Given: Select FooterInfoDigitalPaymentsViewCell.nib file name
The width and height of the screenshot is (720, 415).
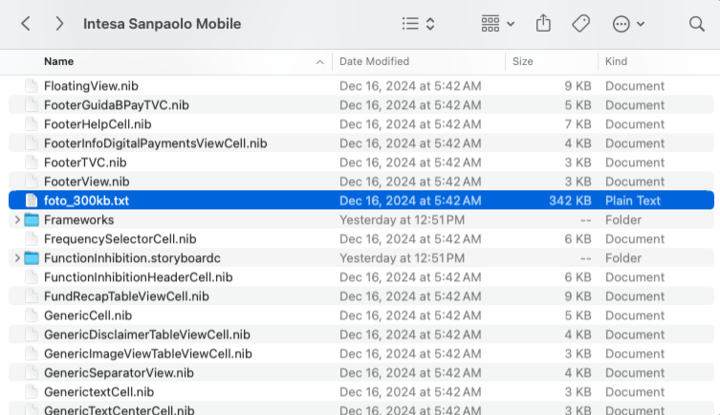Looking at the screenshot, I should pos(156,143).
